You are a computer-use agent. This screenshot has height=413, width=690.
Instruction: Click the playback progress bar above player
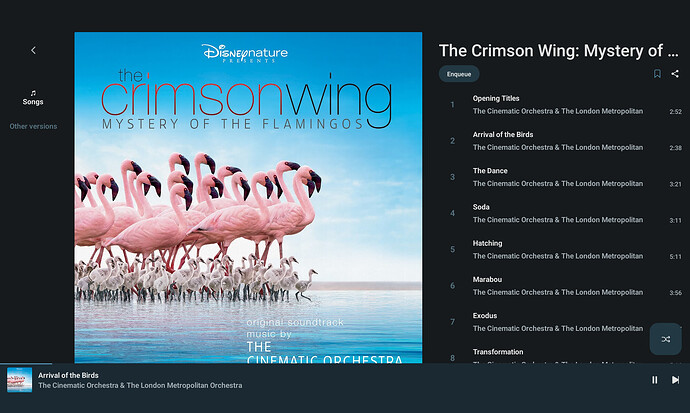345,364
